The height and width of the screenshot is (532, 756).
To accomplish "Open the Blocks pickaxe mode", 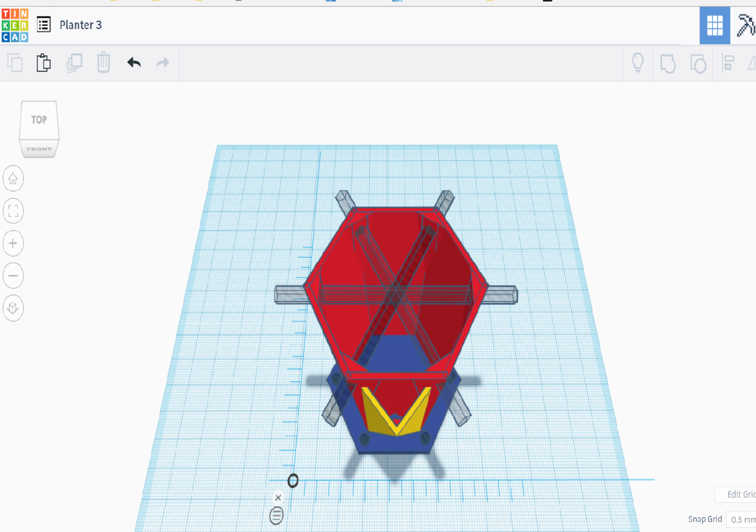I will [746, 25].
